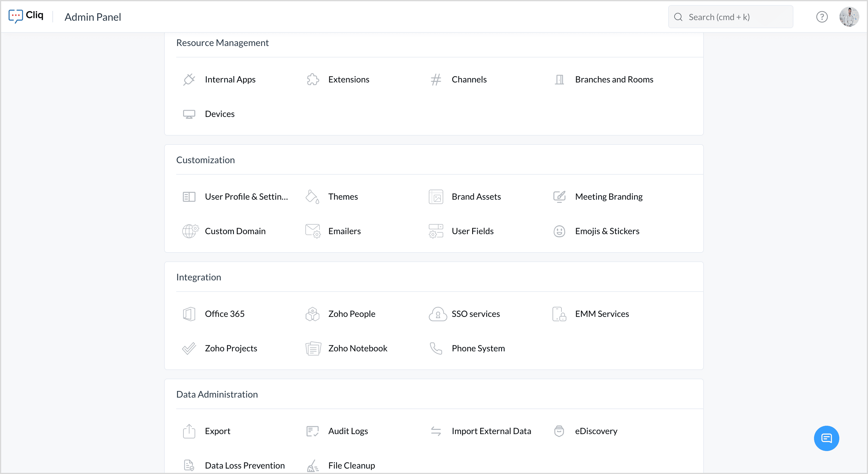Image resolution: width=868 pixels, height=474 pixels.
Task: Click the search magnifier icon
Action: coord(678,17)
